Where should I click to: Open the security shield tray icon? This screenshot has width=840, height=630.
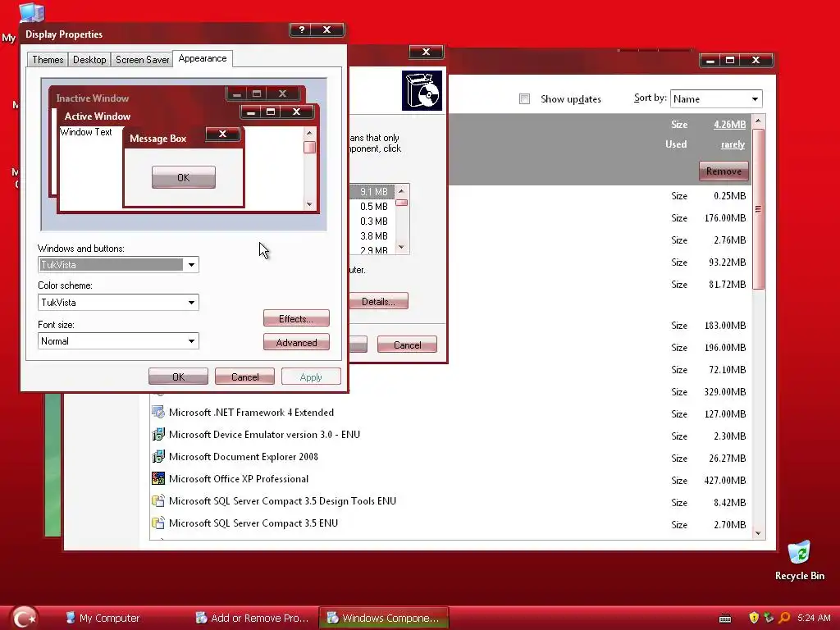(x=754, y=618)
